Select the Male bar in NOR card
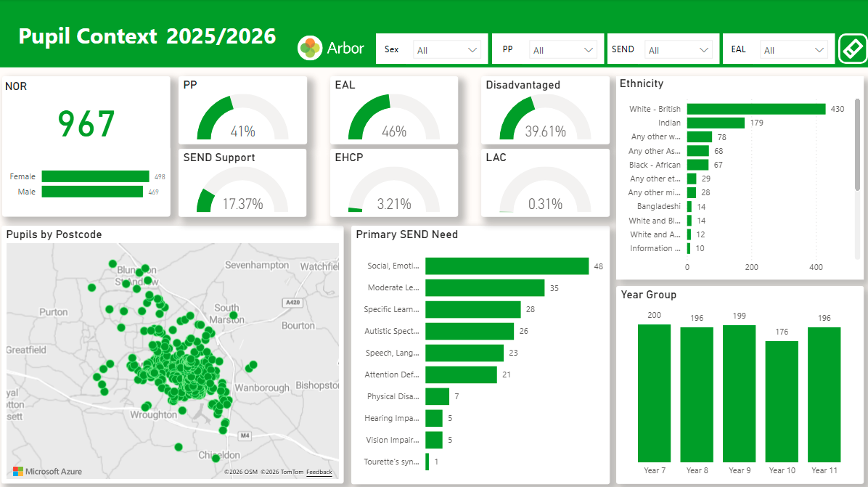Viewport: 868px width, 487px height. [92, 192]
